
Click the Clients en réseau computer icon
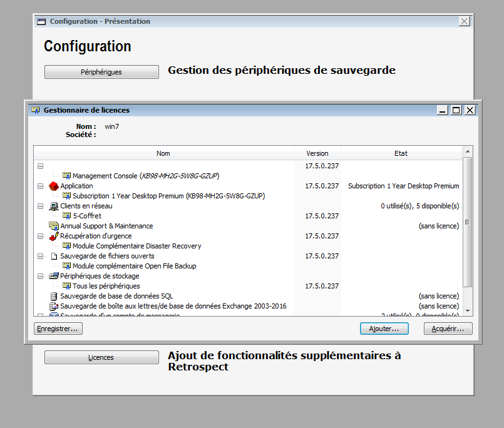(53, 206)
